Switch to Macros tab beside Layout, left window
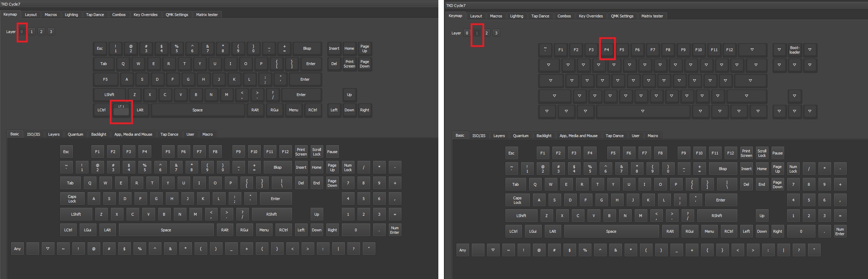The height and width of the screenshot is (279, 868). [51, 15]
